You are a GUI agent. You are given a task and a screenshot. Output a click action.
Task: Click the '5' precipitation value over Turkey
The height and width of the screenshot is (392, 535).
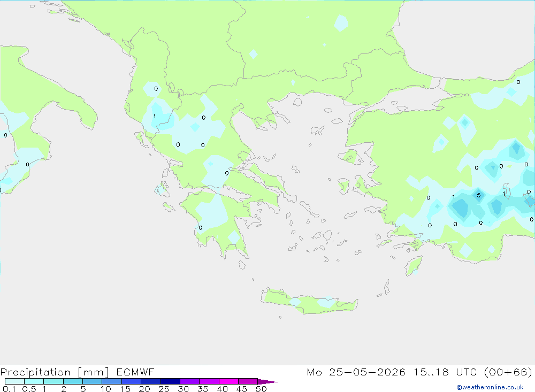click(x=478, y=195)
